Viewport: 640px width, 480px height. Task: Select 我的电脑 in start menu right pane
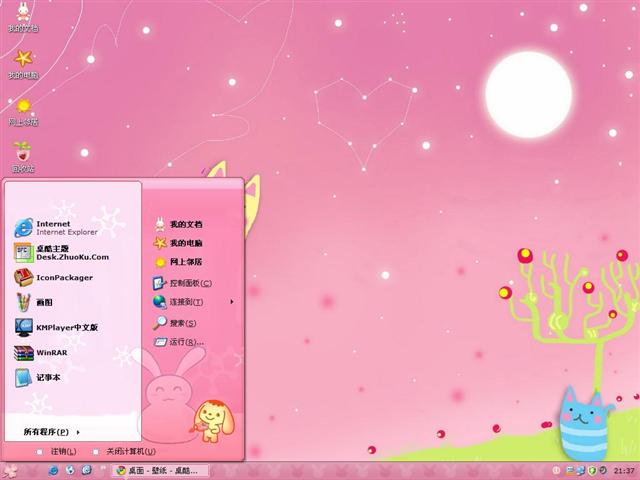tap(178, 243)
